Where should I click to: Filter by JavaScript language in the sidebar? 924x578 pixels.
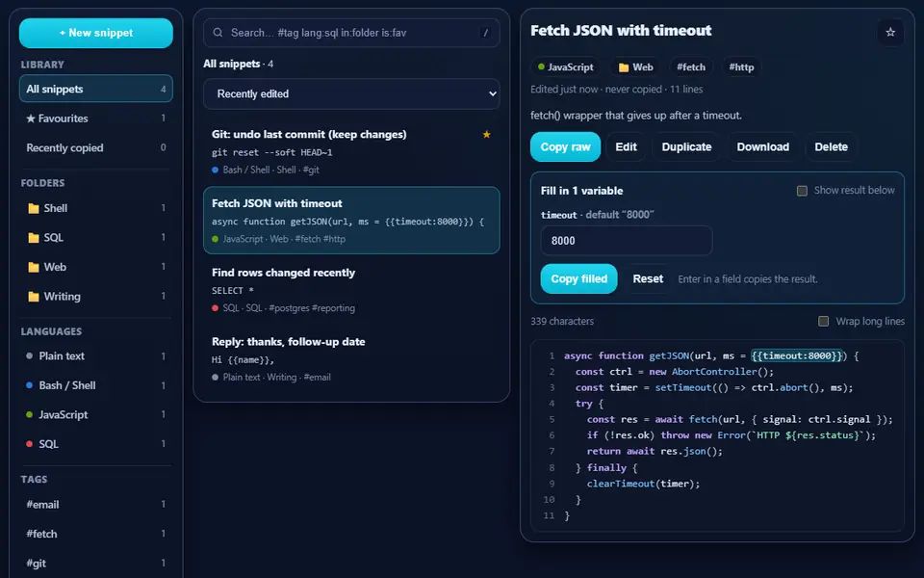[96, 414]
